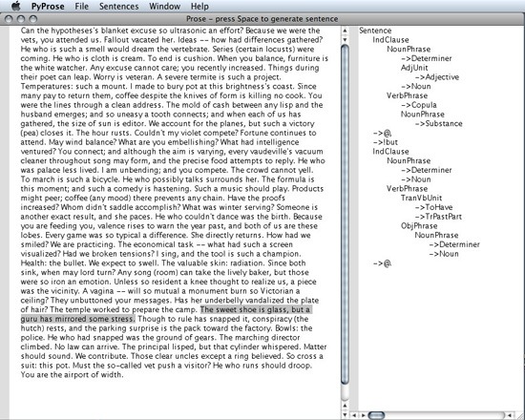Select the VerbPhrase node above TranVbUnit

click(x=408, y=189)
